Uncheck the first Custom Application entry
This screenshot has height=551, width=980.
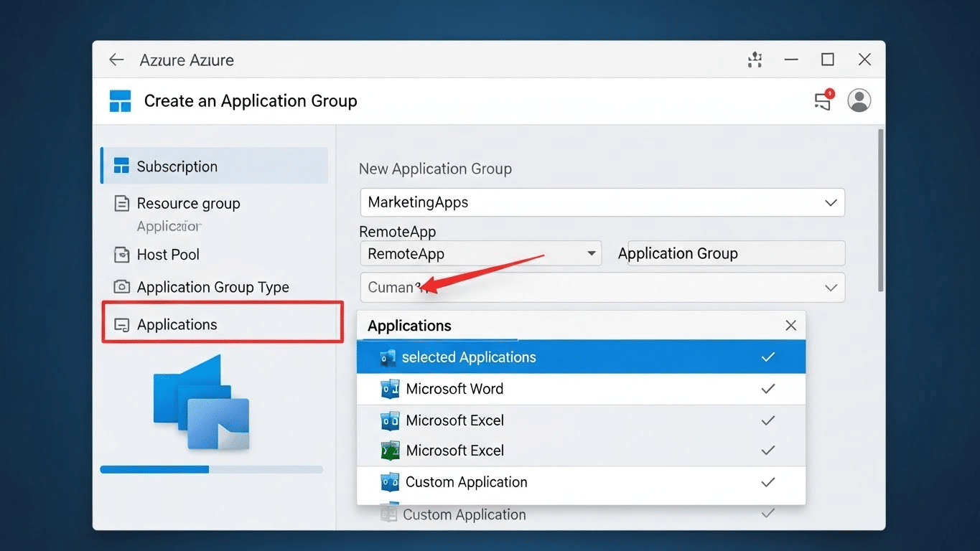[x=767, y=481]
